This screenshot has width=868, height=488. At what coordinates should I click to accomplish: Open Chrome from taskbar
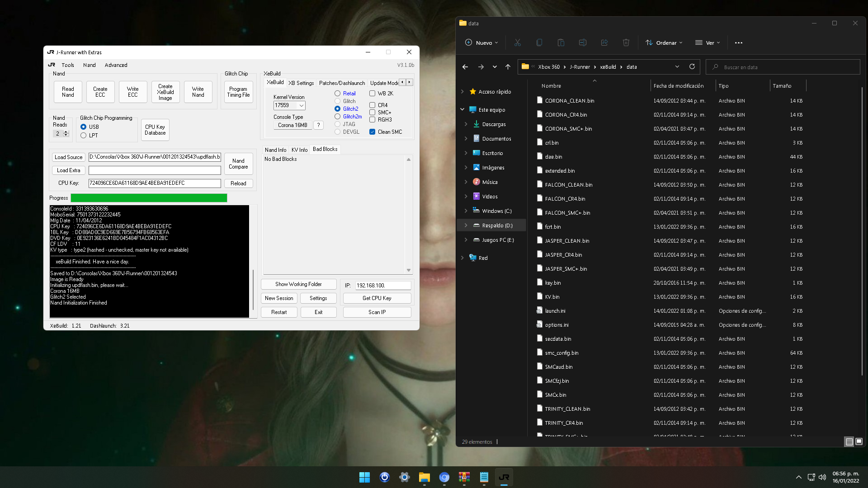pyautogui.click(x=444, y=477)
